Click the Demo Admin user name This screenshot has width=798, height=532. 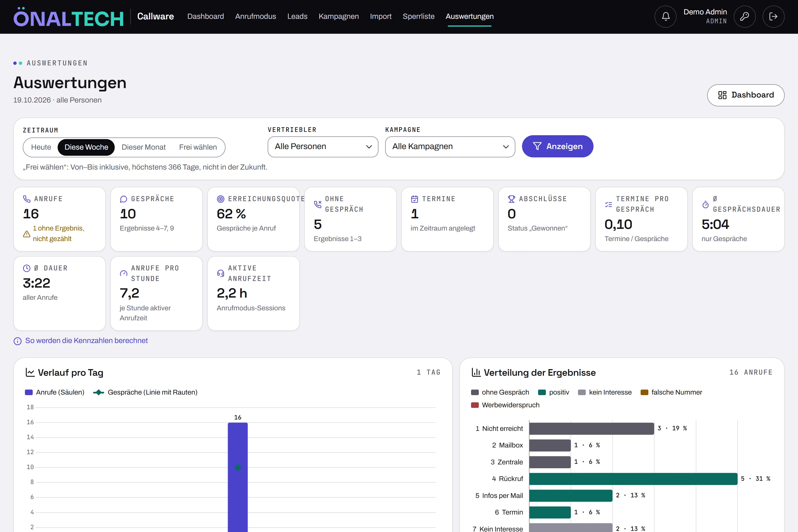pos(705,12)
